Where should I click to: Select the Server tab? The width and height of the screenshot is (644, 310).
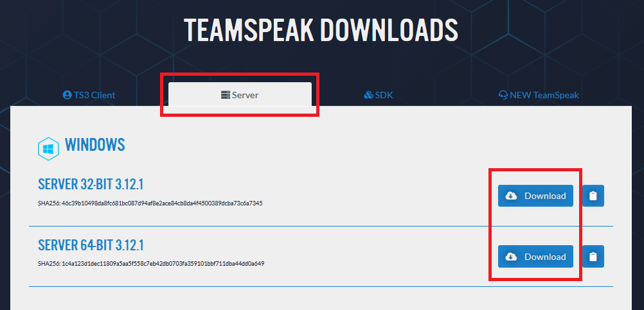240,95
